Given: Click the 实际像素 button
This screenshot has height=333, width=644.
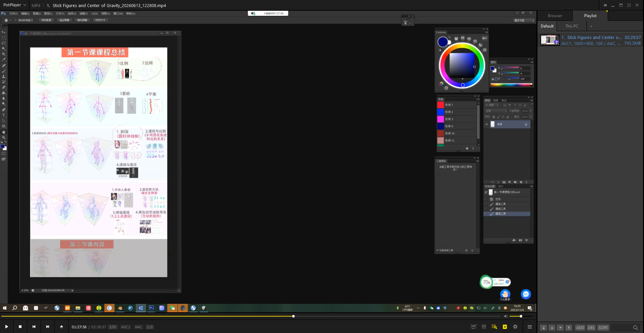Looking at the screenshot, I should coord(46,20).
